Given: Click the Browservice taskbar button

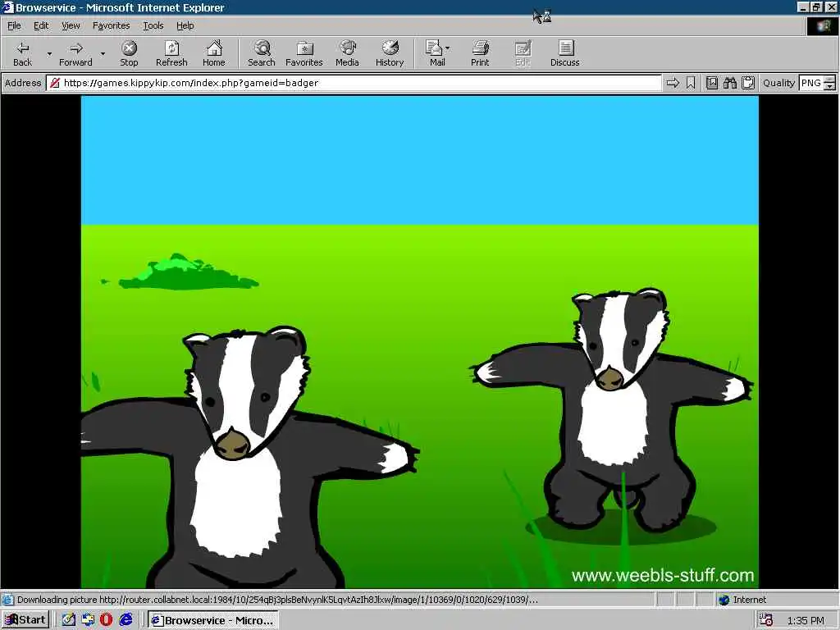Looking at the screenshot, I should (x=213, y=620).
